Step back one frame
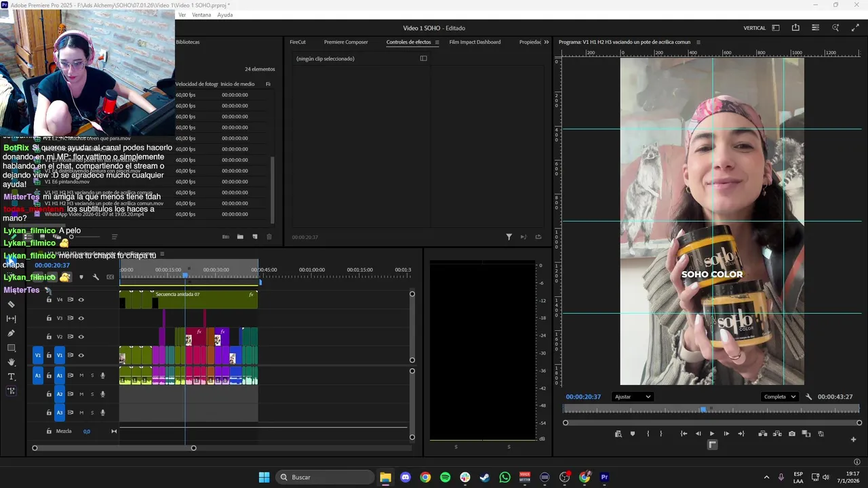This screenshot has height=488, width=868. point(698,434)
